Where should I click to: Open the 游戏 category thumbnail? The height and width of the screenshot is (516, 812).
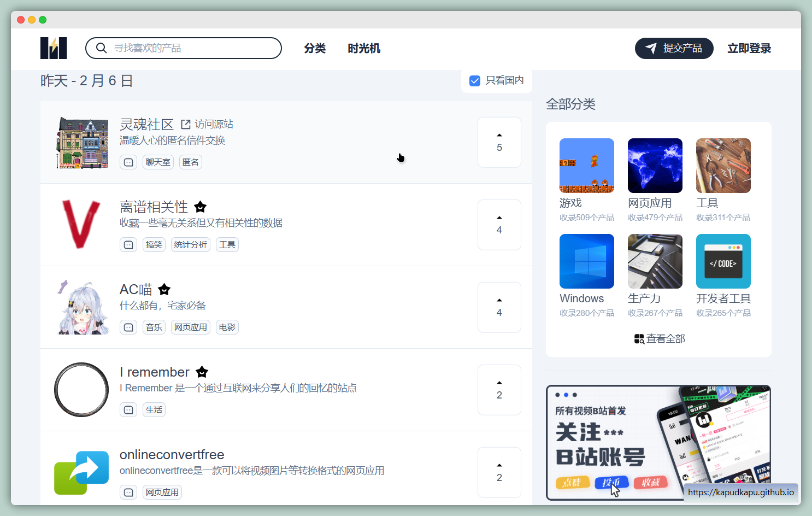586,166
